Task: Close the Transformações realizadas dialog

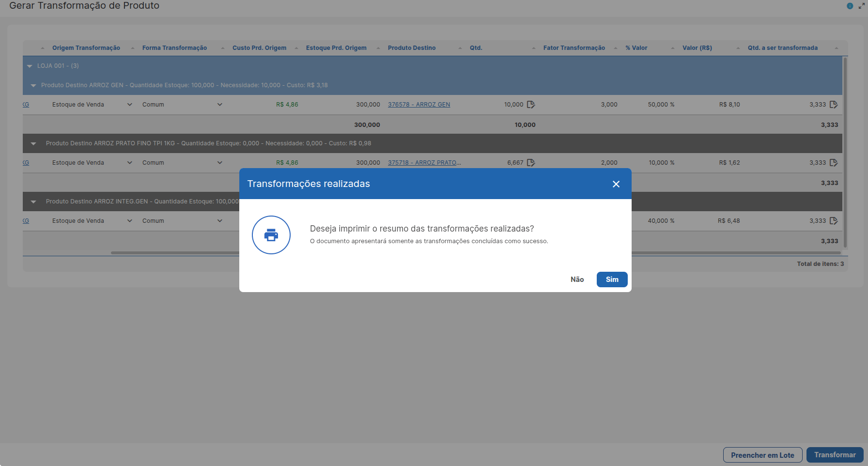Action: pos(616,184)
